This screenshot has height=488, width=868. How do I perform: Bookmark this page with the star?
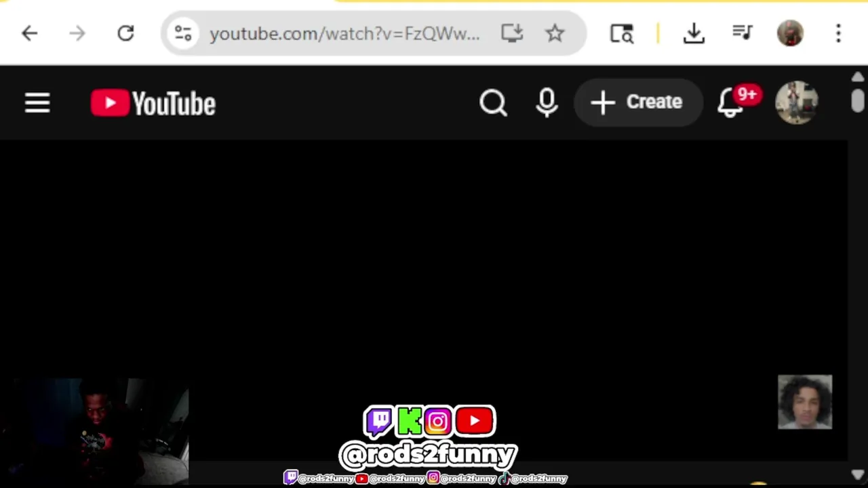[555, 33]
